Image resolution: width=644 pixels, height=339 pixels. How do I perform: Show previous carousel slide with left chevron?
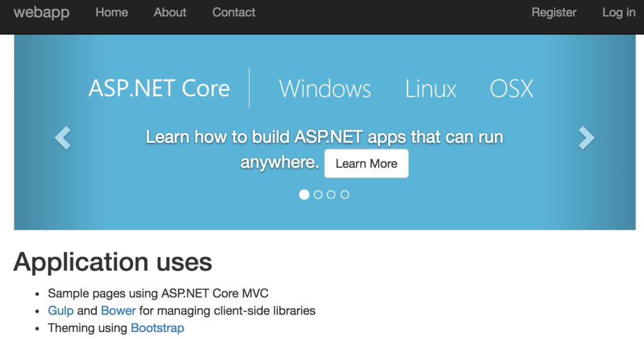point(63,138)
